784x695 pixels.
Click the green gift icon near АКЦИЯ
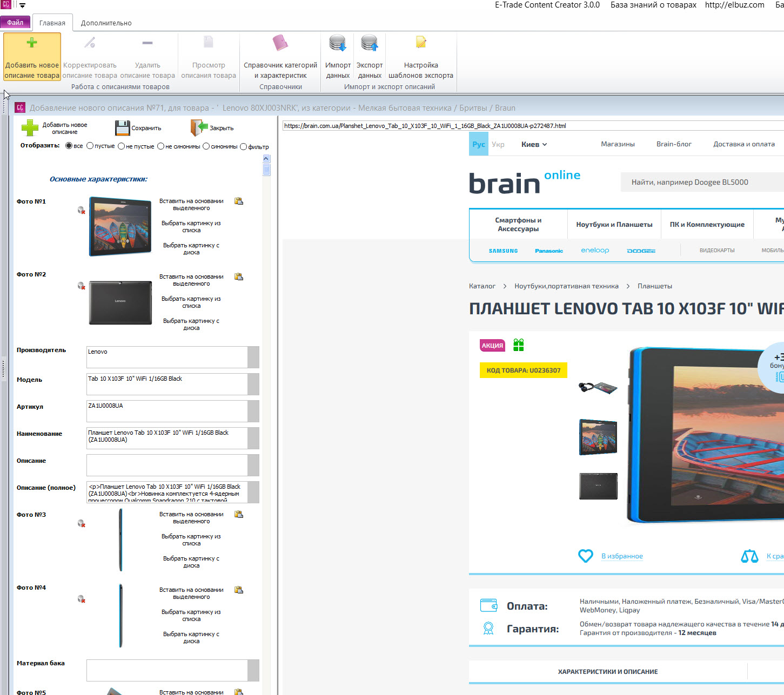tap(519, 345)
